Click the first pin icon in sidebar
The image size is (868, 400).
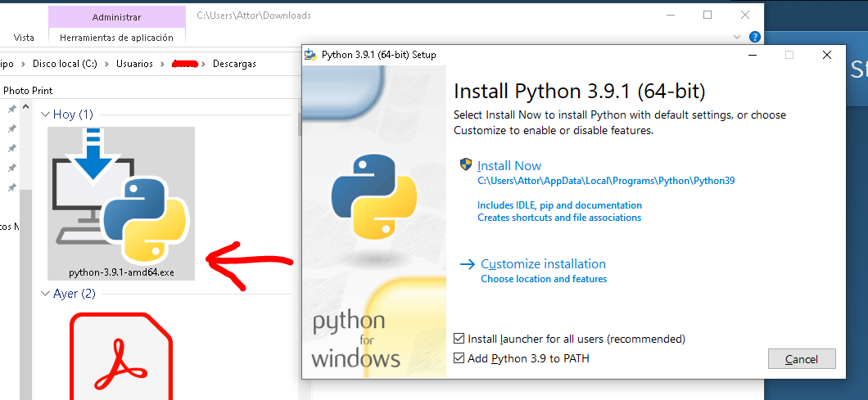(11, 110)
